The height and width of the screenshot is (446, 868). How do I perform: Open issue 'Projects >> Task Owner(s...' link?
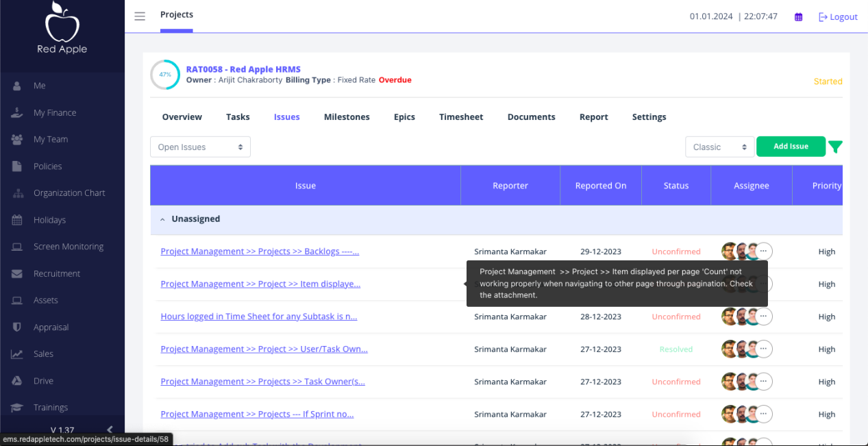(262, 382)
